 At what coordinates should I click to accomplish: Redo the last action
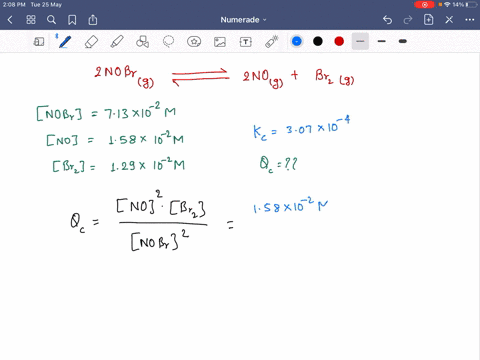click(x=408, y=20)
